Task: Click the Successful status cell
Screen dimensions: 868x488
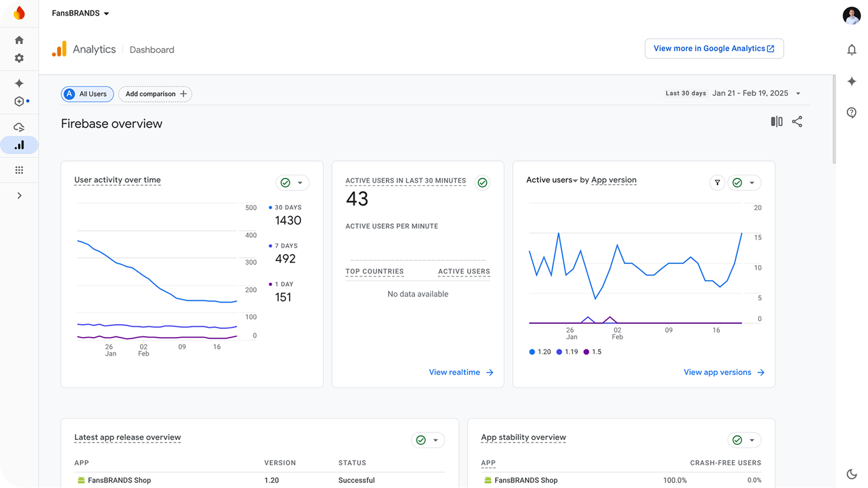Action: coord(357,481)
